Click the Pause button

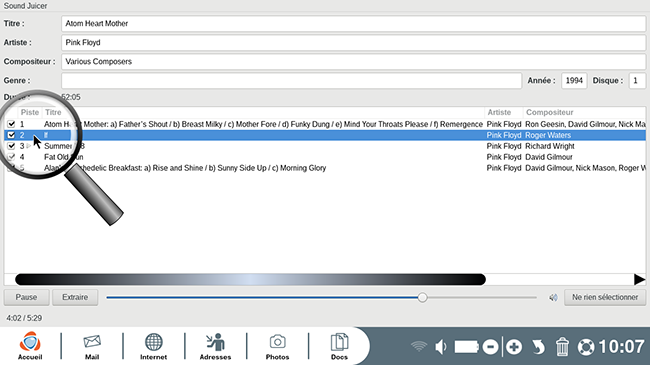[27, 297]
